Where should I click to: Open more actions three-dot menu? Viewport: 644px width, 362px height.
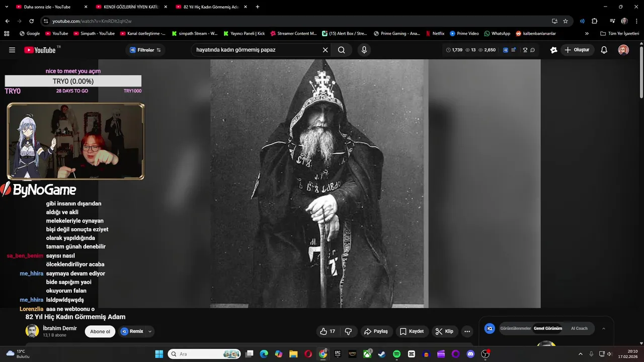click(467, 331)
